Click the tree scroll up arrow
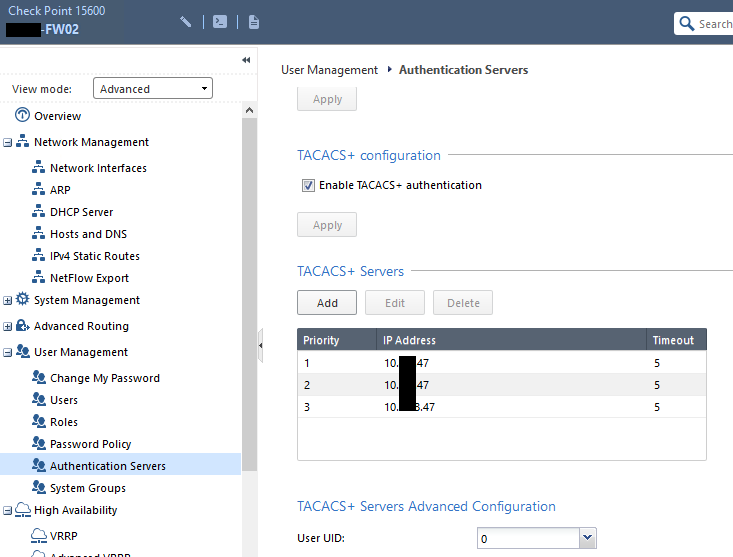Viewport: 733px width, 557px height. (x=250, y=110)
